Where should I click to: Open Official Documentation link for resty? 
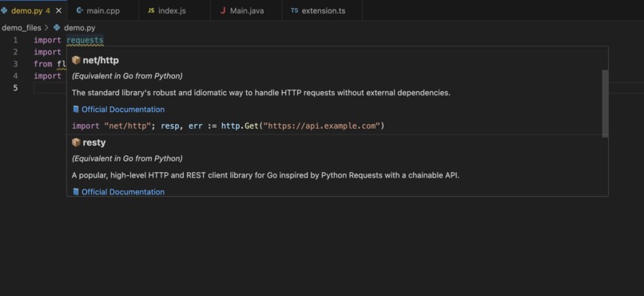pos(123,191)
